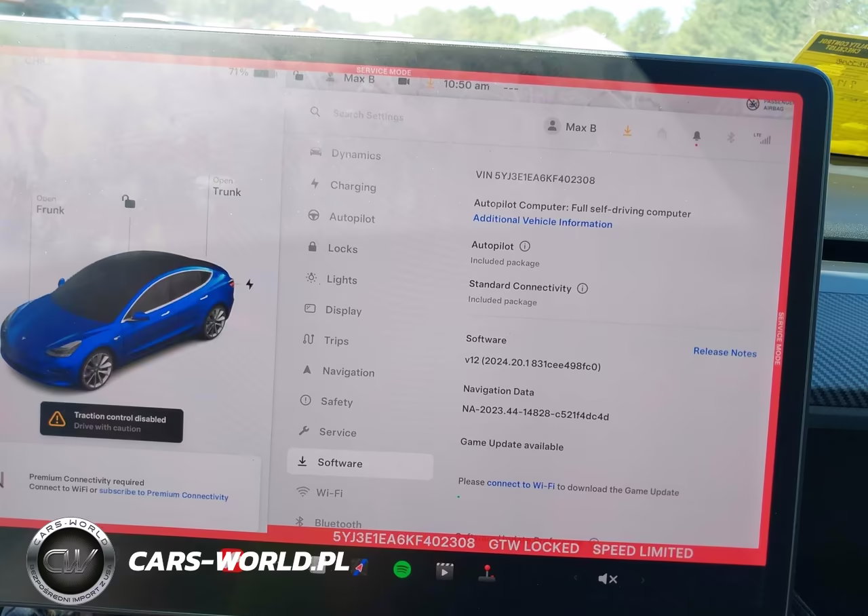This screenshot has width=868, height=616.
Task: Open Release Notes
Action: [x=725, y=352]
